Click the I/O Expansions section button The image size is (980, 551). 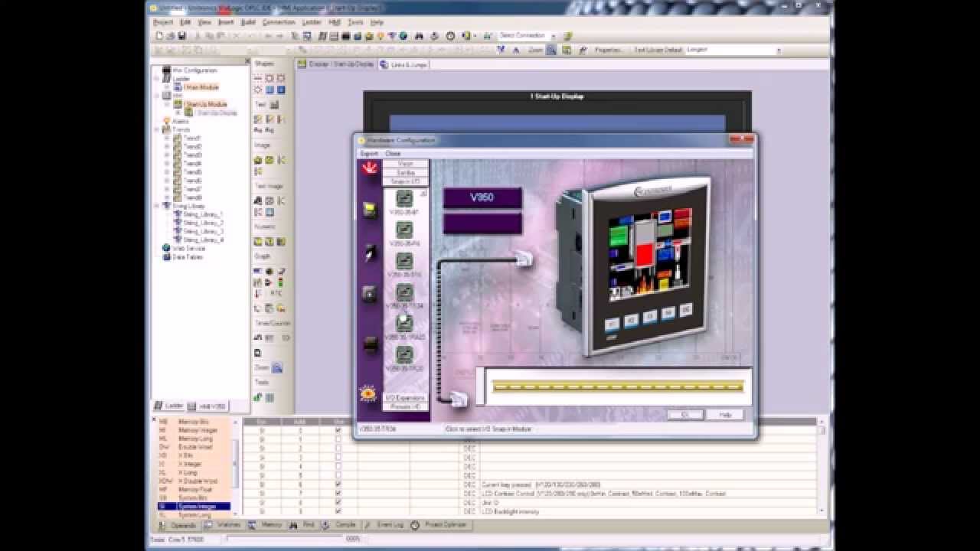point(405,398)
